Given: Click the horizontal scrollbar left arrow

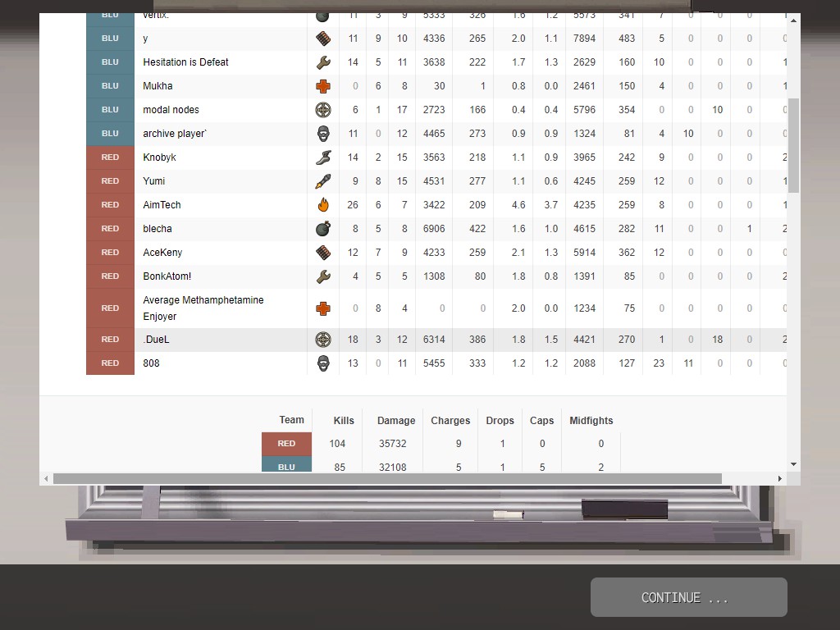Looking at the screenshot, I should coord(46,478).
